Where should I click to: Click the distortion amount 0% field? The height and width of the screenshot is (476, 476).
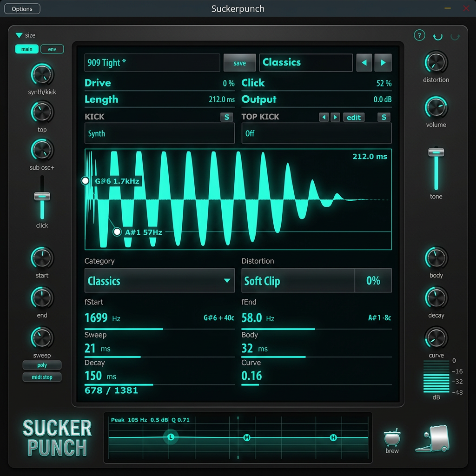click(x=373, y=280)
